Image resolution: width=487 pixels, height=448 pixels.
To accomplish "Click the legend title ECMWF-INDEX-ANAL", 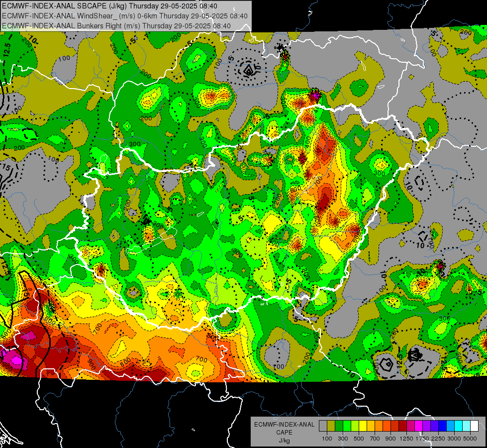I will 284,425.
